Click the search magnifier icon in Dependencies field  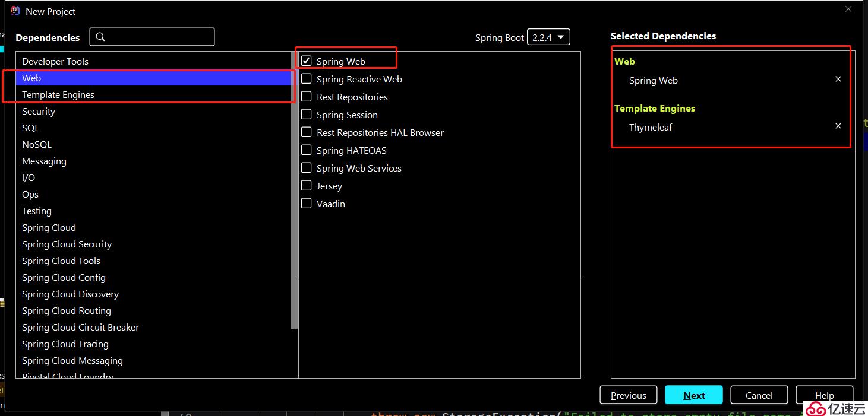click(100, 37)
